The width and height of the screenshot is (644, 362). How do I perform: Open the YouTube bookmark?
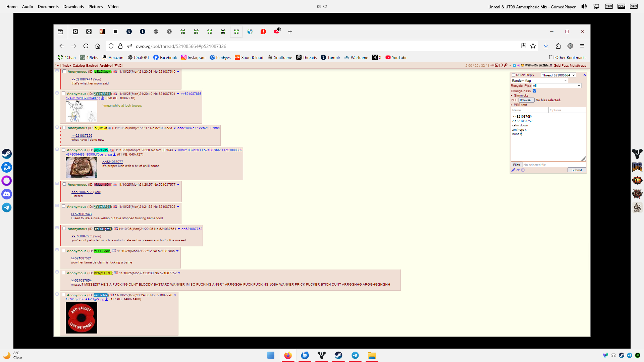(x=396, y=57)
